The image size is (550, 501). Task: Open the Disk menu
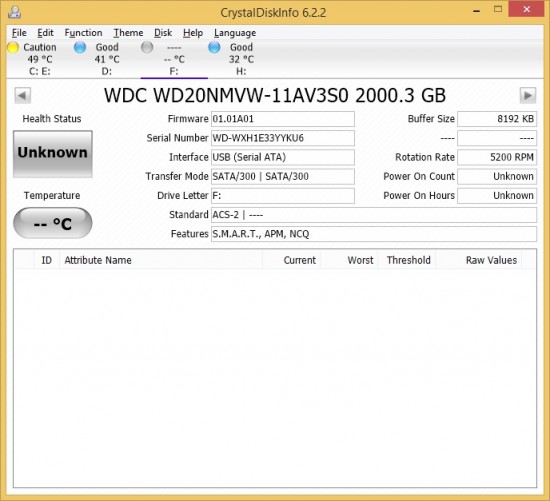pyautogui.click(x=163, y=33)
